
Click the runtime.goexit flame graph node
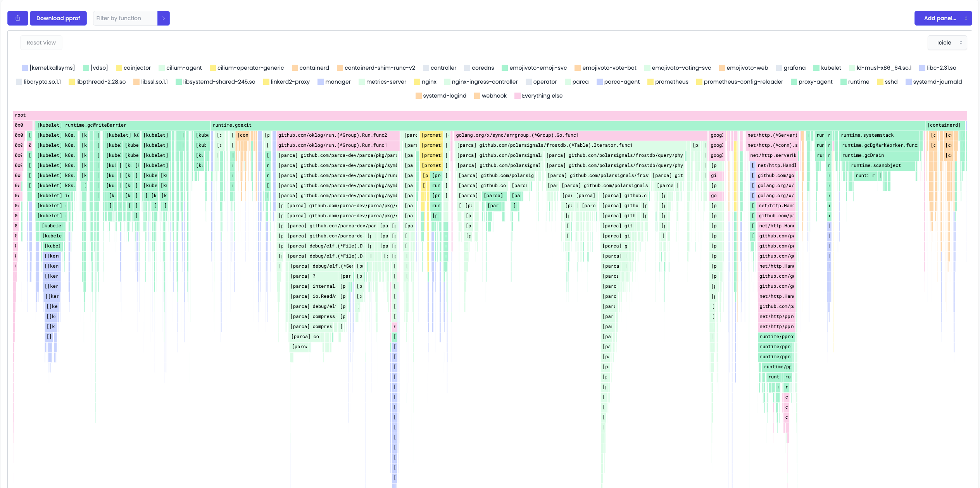[x=568, y=125]
